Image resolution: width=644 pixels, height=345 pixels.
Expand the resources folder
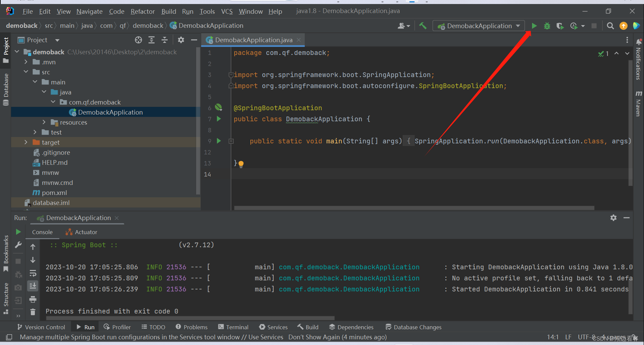coord(44,122)
